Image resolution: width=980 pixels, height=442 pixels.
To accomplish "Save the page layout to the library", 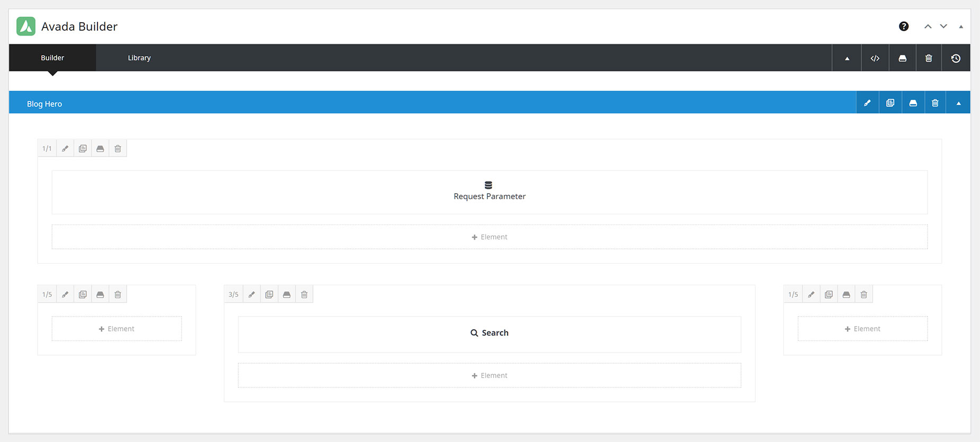I will (903, 58).
